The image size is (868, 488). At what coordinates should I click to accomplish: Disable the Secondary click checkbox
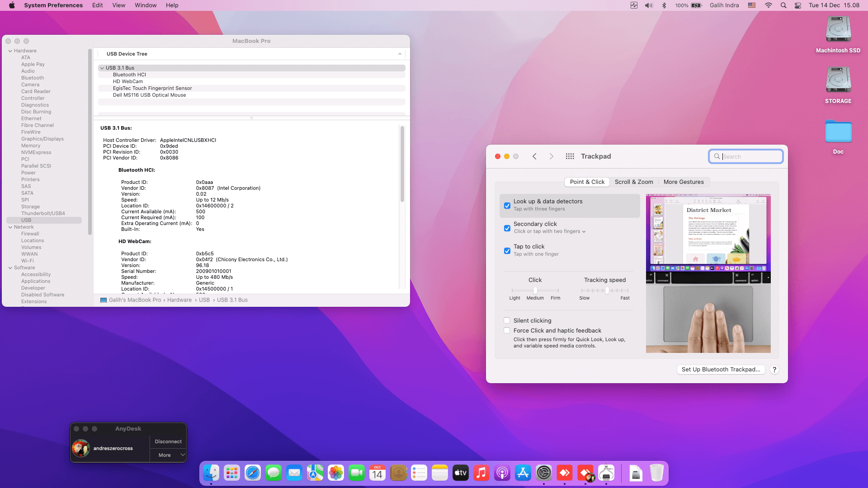pyautogui.click(x=507, y=228)
